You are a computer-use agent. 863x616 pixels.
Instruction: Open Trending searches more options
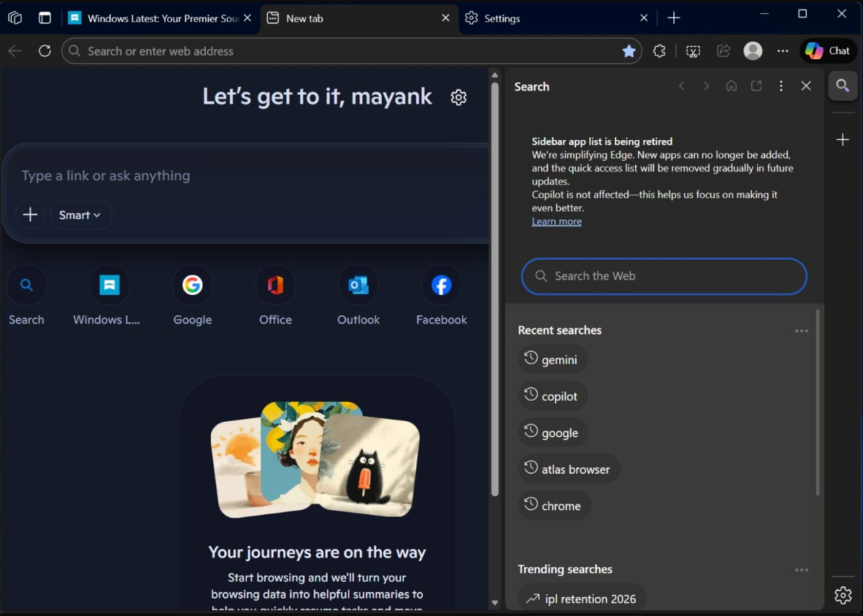point(802,570)
